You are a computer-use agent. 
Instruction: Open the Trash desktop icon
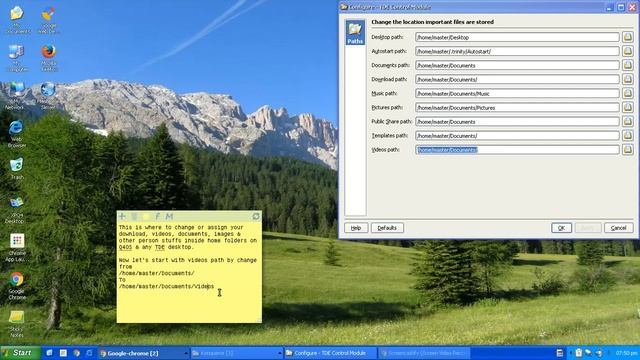(x=17, y=169)
